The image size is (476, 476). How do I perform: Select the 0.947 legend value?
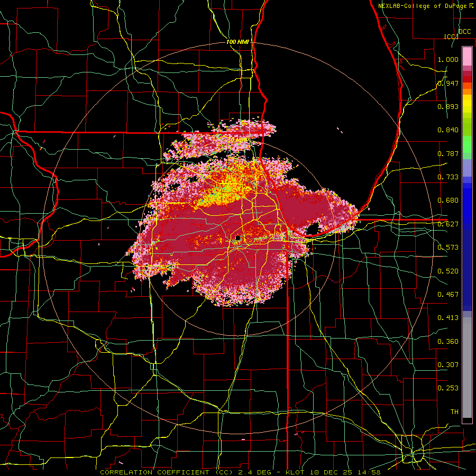tap(448, 83)
